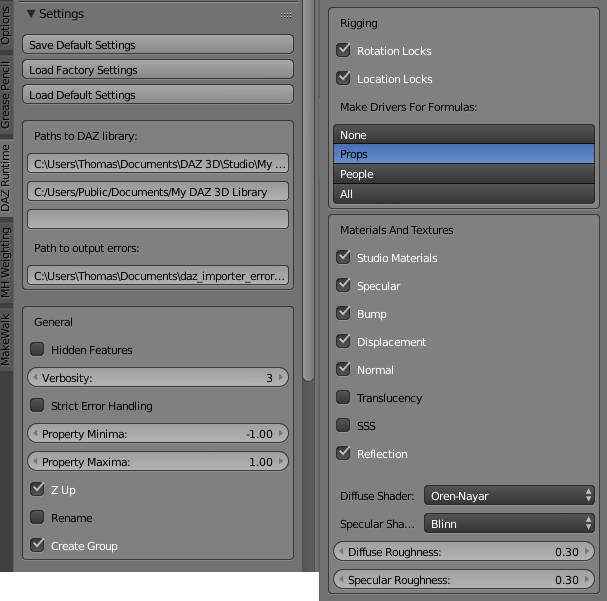Screen dimensions: 607x601
Task: Uncheck the Z Up option
Action: [37, 489]
